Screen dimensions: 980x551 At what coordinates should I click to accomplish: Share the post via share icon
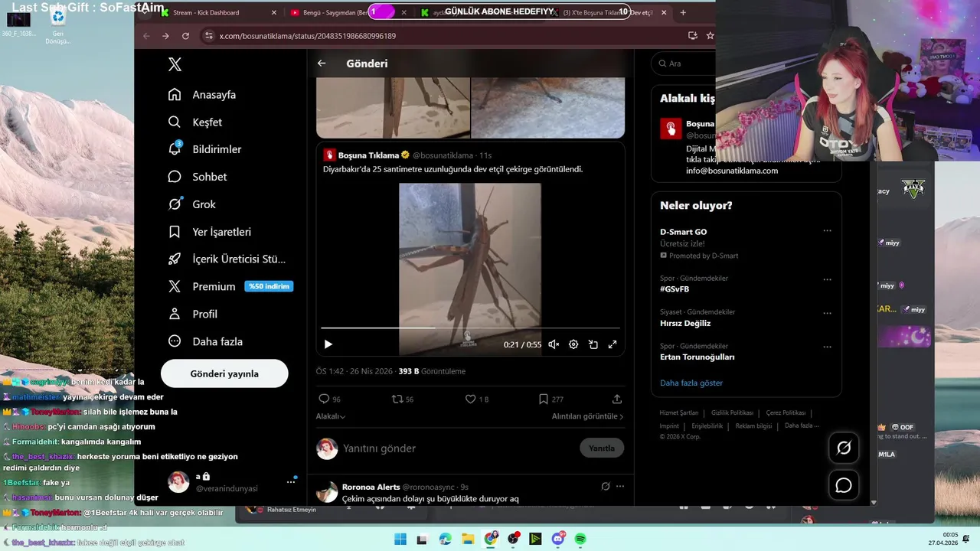[x=617, y=399]
